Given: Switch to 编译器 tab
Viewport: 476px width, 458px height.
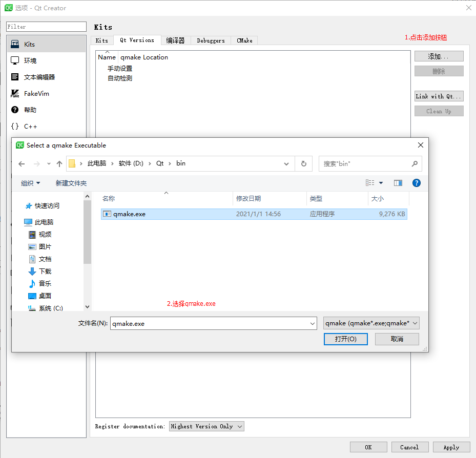Looking at the screenshot, I should click(175, 40).
